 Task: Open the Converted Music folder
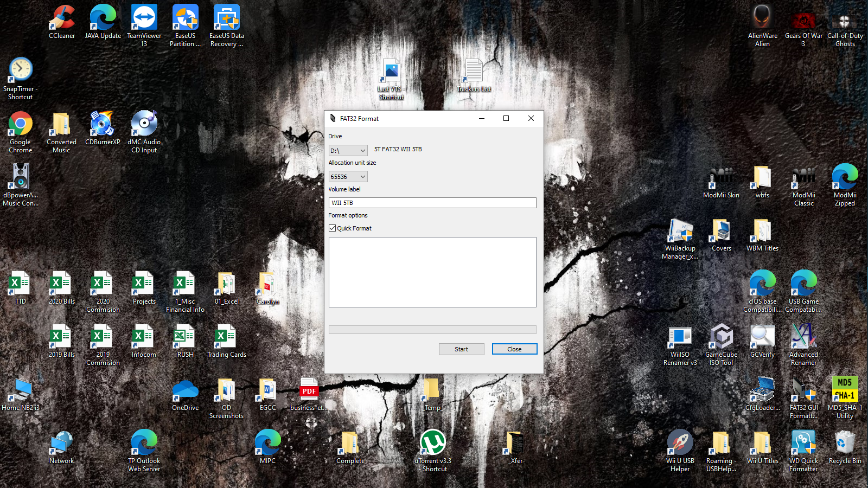[x=62, y=124]
